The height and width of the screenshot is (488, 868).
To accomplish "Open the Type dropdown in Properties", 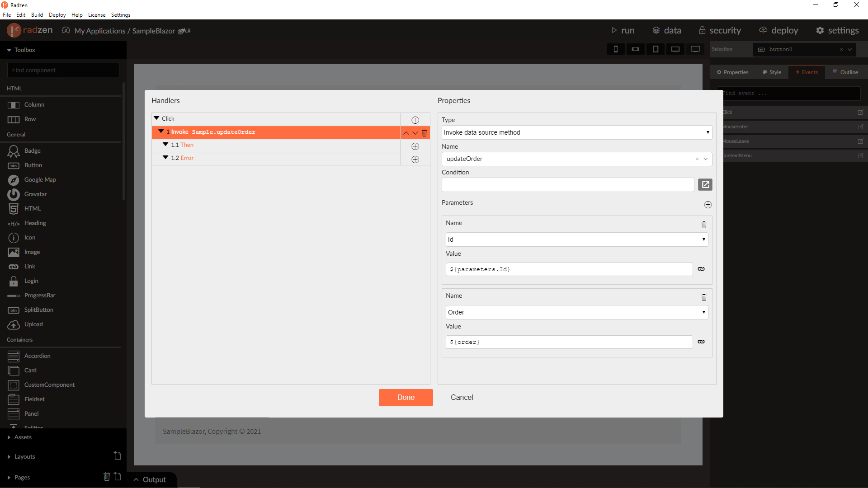I will 576,132.
